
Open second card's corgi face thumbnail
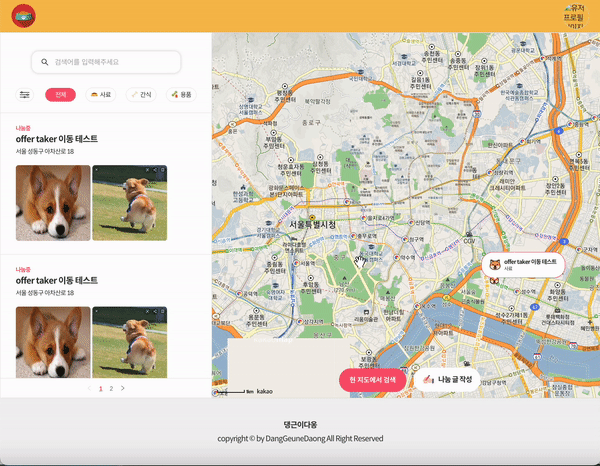tap(53, 342)
